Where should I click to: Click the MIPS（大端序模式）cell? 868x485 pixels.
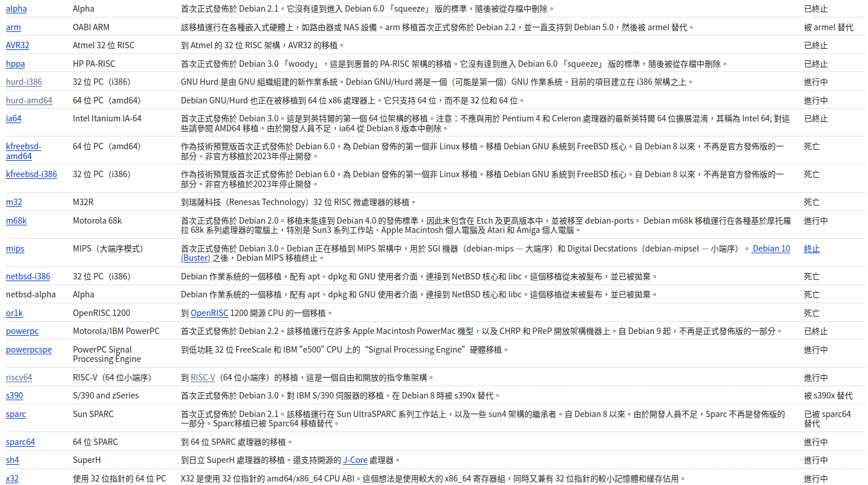click(108, 249)
